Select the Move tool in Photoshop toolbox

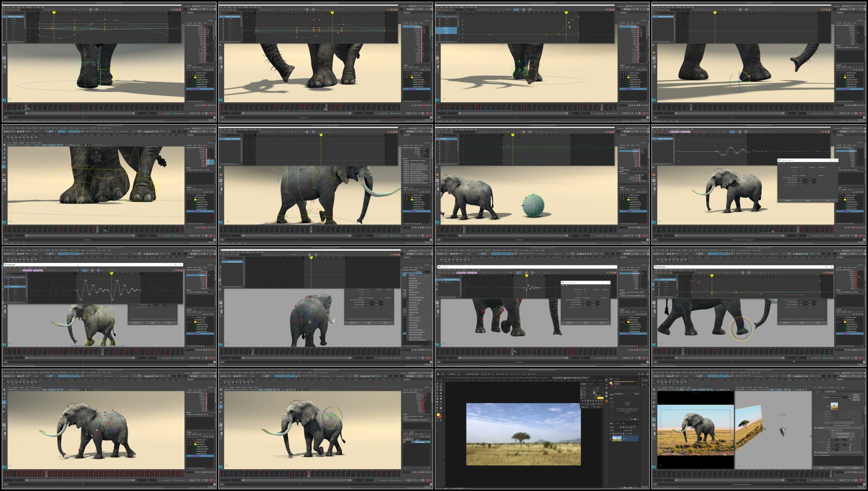click(x=437, y=381)
